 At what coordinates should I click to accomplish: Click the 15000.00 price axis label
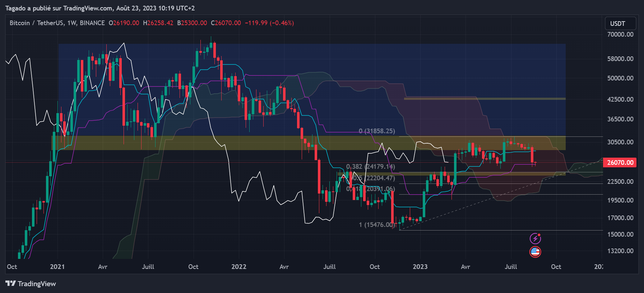click(620, 234)
